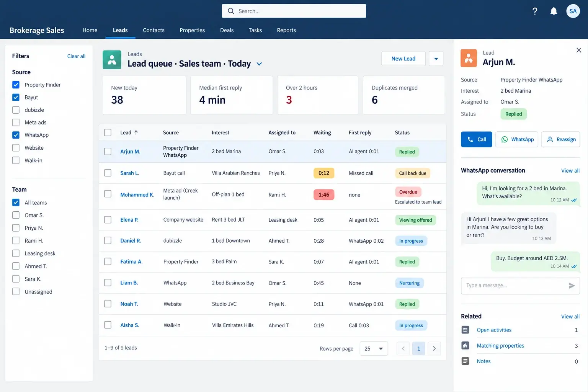Go to the previous page arrow
Screen dimensions: 588x392
pos(403,349)
